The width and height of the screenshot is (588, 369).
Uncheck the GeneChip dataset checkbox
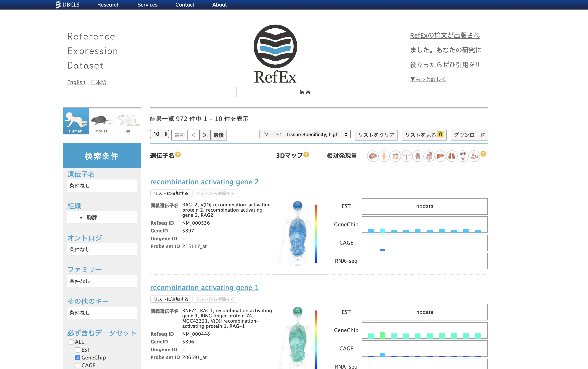[78, 358]
